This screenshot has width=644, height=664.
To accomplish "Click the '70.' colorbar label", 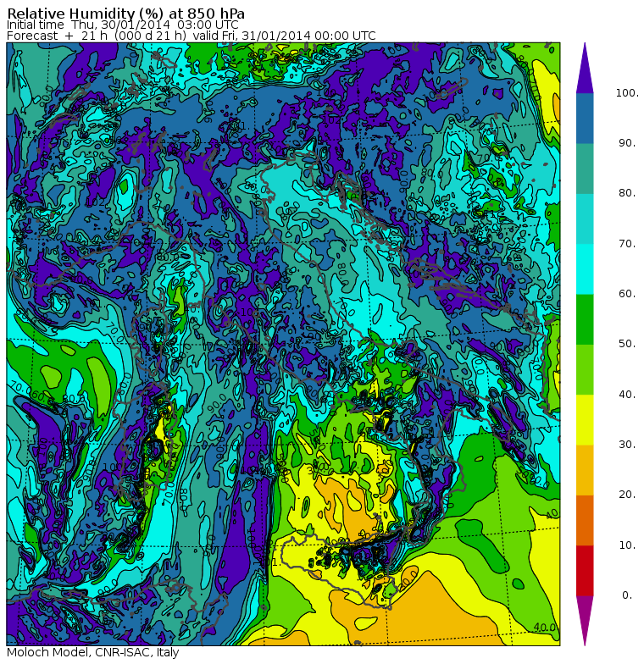I will click(x=627, y=244).
